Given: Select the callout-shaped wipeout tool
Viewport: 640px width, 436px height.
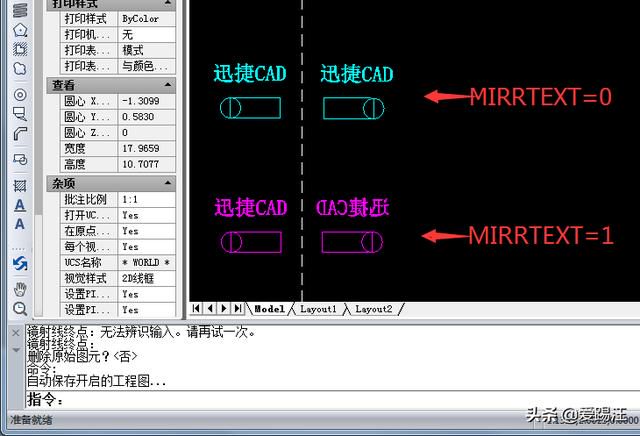Looking at the screenshot, I should tap(20, 113).
